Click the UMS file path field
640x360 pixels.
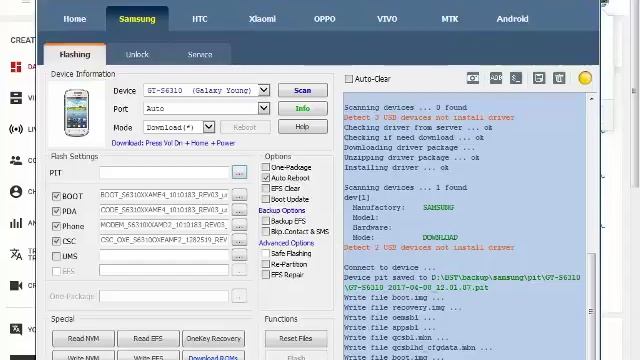tap(164, 256)
